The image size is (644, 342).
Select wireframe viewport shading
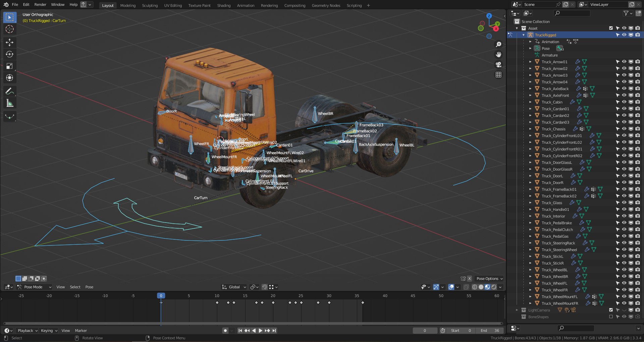click(475, 287)
